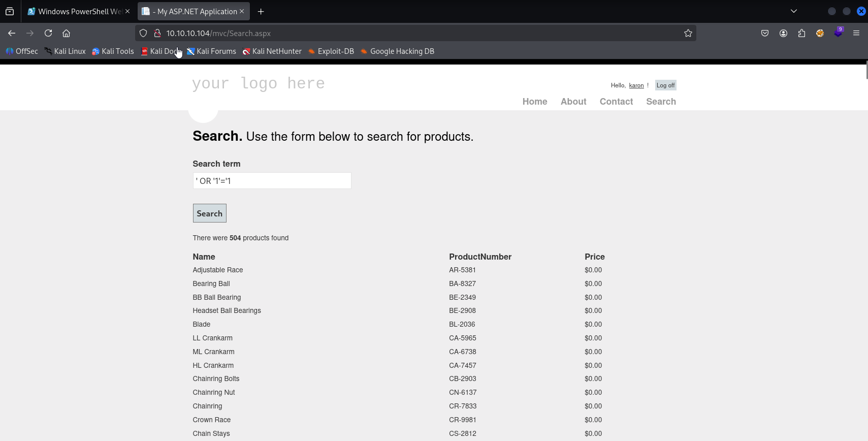Screen dimensions: 868x441
Task: Open the open application menu hamburger icon
Action: click(856, 33)
